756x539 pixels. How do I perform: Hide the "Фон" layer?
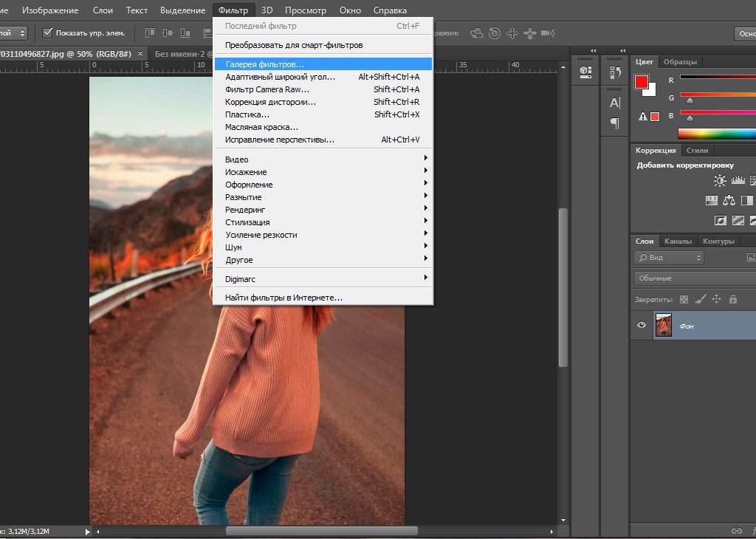641,325
